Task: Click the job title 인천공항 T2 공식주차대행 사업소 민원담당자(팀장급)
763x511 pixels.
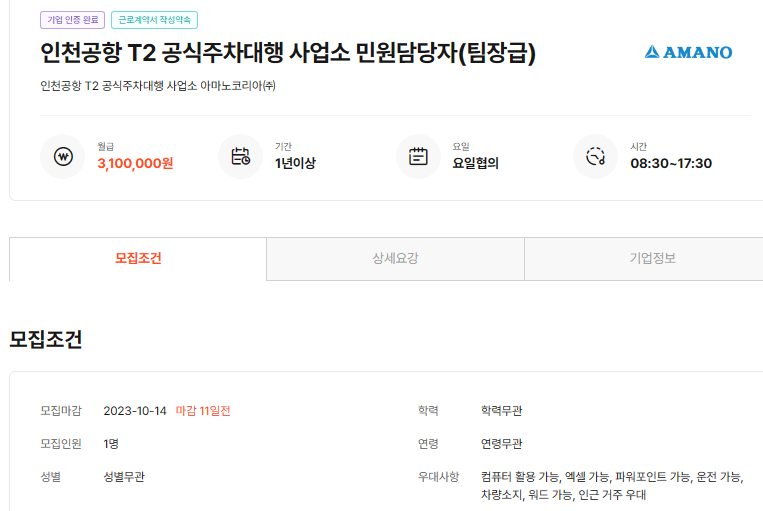Action: [288, 53]
